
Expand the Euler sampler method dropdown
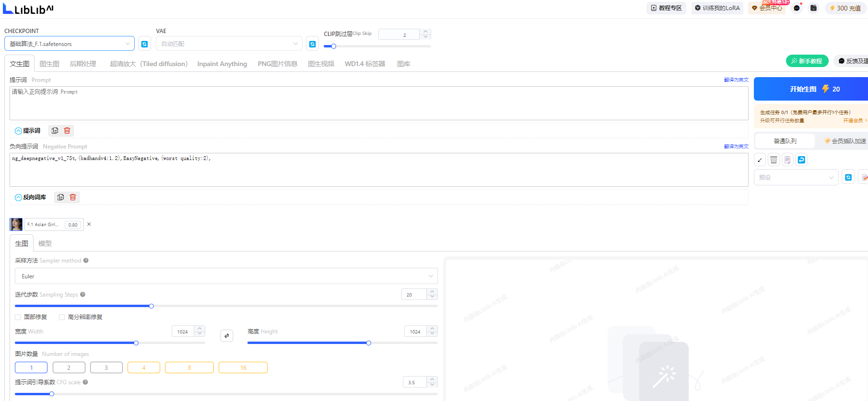point(226,276)
